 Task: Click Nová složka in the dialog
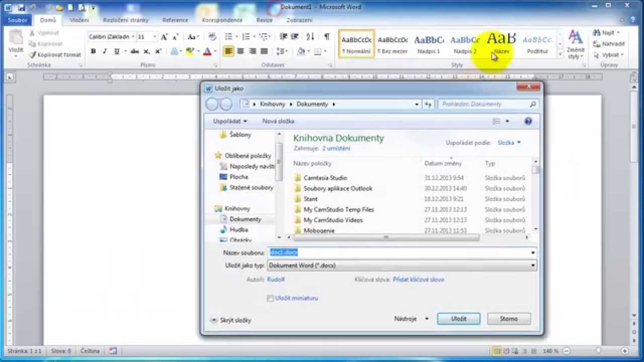(278, 121)
